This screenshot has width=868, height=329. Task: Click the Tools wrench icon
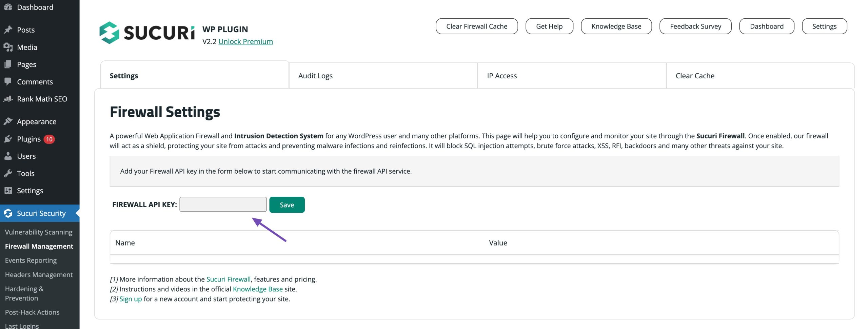[8, 173]
